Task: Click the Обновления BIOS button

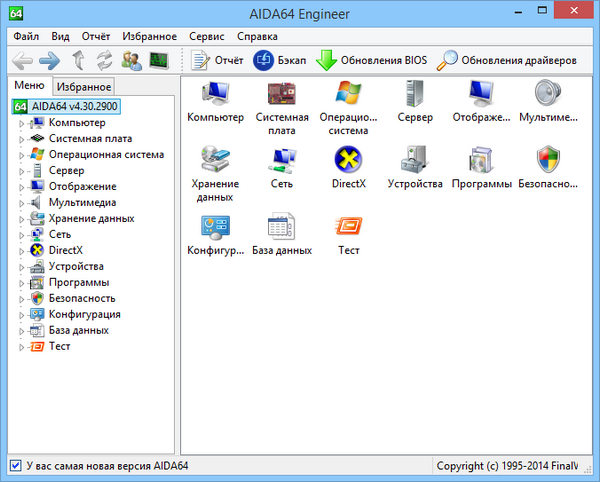Action: (x=371, y=60)
